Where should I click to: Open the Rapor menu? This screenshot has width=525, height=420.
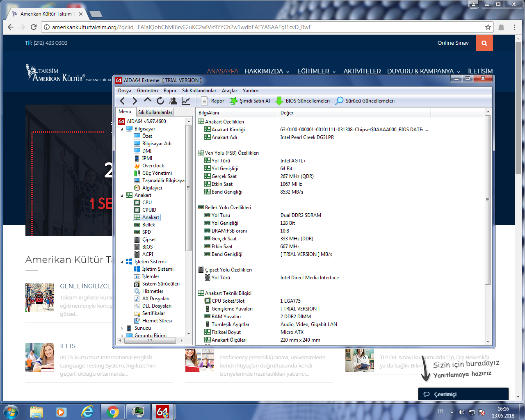coord(170,91)
